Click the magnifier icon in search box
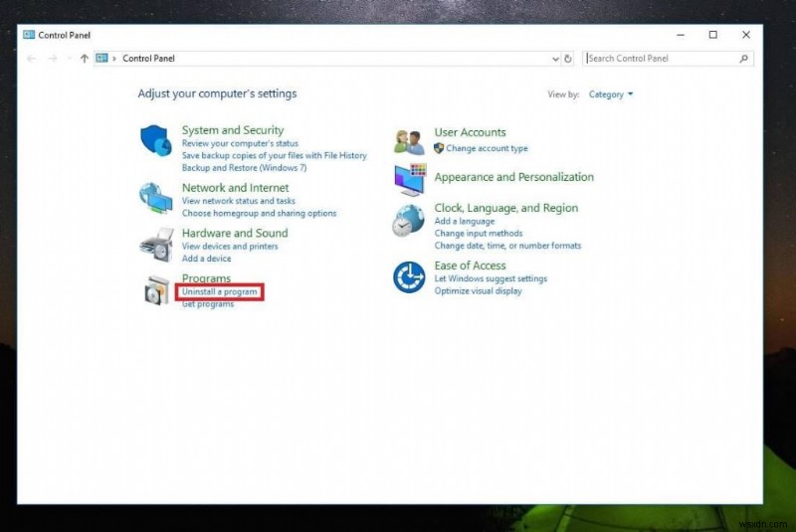Viewport: 796px width, 532px height. (743, 59)
